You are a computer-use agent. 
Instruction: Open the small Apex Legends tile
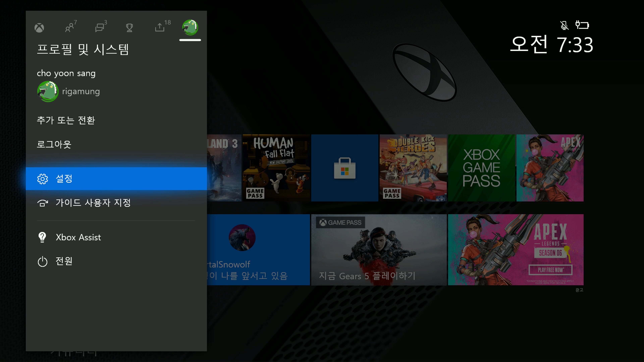[550, 168]
